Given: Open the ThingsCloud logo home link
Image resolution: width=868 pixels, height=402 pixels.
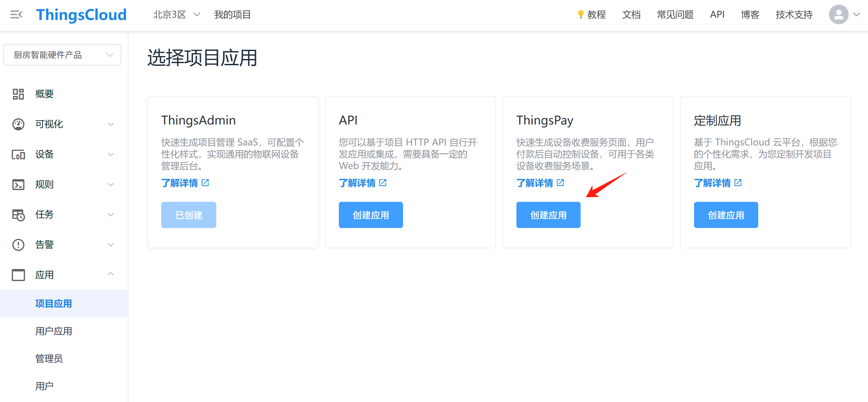Looking at the screenshot, I should coord(81,15).
